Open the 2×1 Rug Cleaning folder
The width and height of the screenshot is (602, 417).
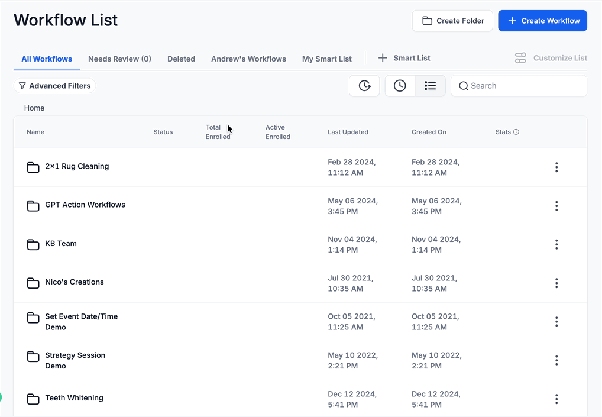77,166
